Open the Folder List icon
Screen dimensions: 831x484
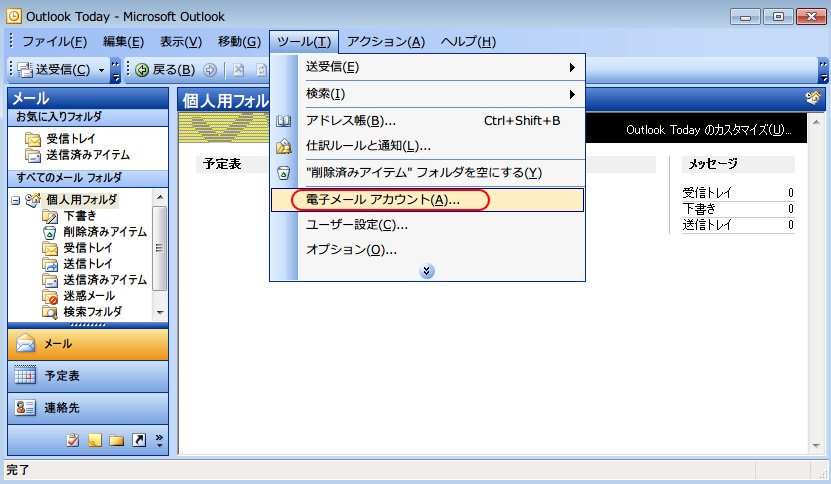click(117, 440)
